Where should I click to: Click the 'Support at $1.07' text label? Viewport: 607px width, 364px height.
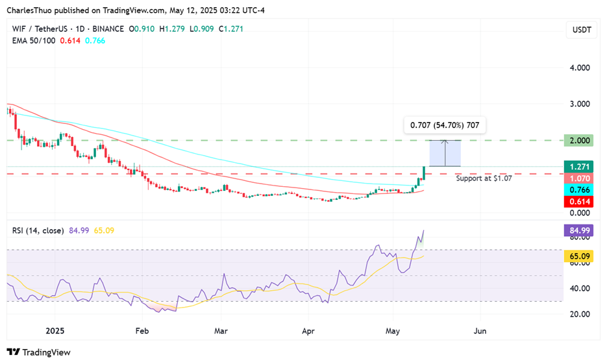(484, 178)
